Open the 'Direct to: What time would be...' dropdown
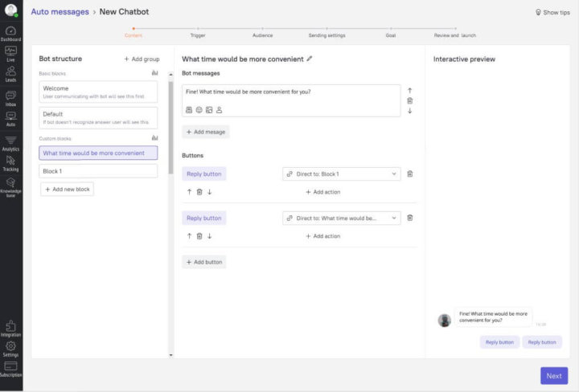 [x=341, y=218]
